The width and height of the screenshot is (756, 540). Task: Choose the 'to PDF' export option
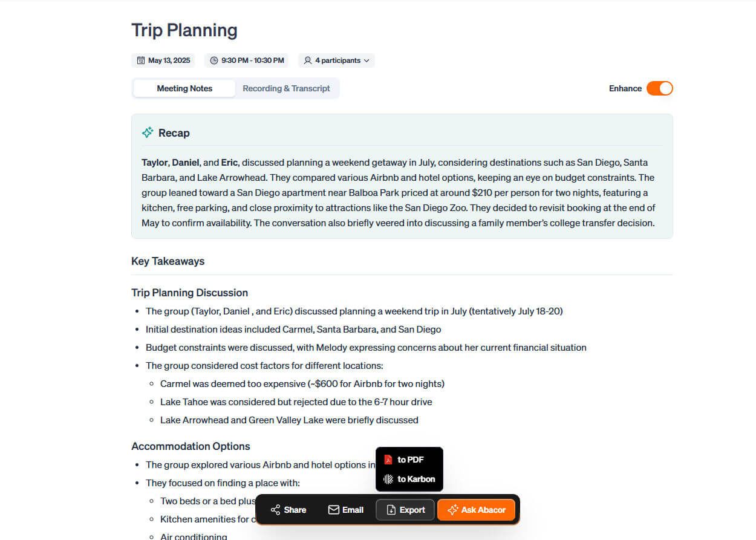411,460
